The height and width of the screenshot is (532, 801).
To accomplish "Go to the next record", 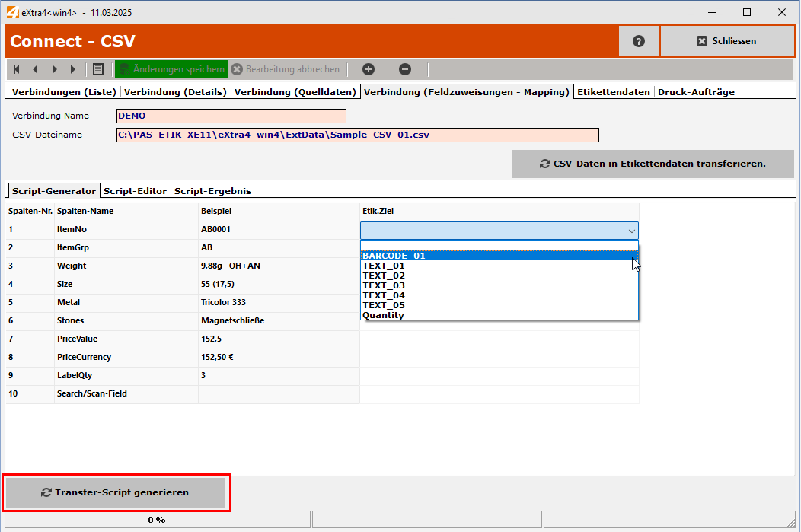I will pyautogui.click(x=54, y=69).
